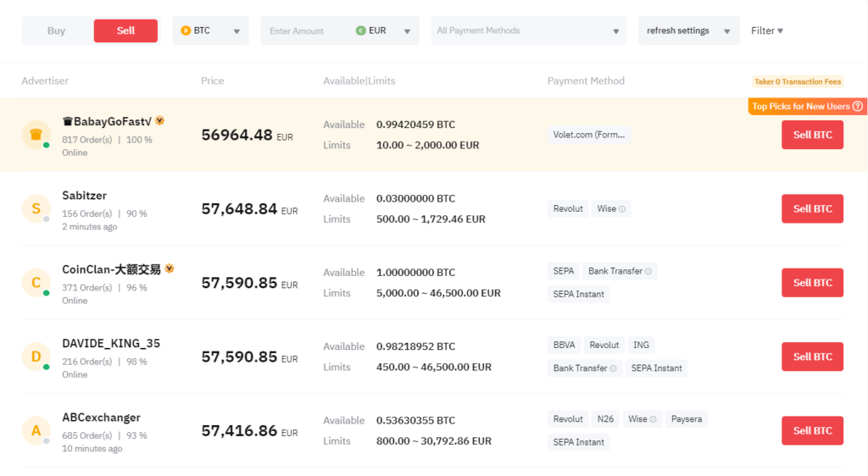Screen dimensions: 868x476
Task: Click the orange Bitcoin coin icon
Action: [x=186, y=31]
